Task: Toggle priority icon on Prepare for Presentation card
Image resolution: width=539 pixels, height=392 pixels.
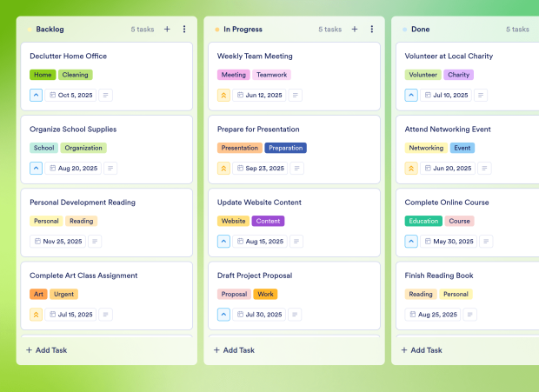Action: 223,169
